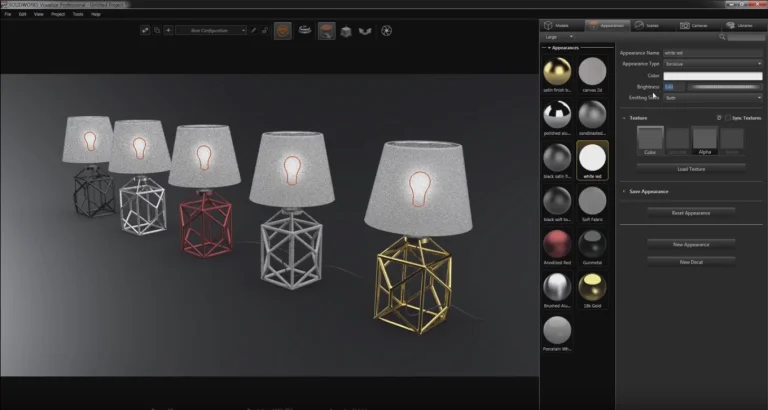Open the Appearance Type dropdown

click(x=713, y=64)
